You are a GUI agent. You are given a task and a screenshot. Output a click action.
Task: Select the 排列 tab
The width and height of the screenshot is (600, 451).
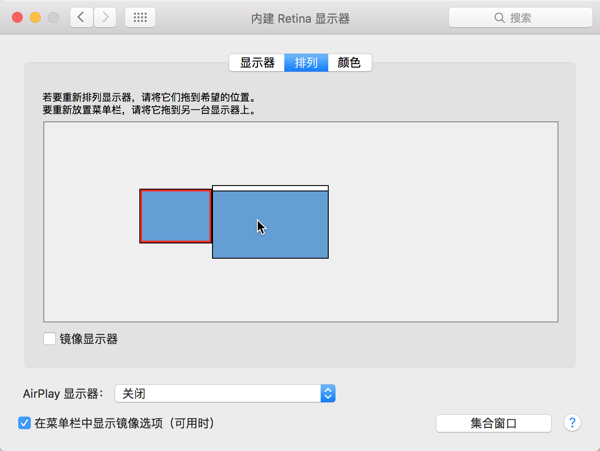coord(306,63)
